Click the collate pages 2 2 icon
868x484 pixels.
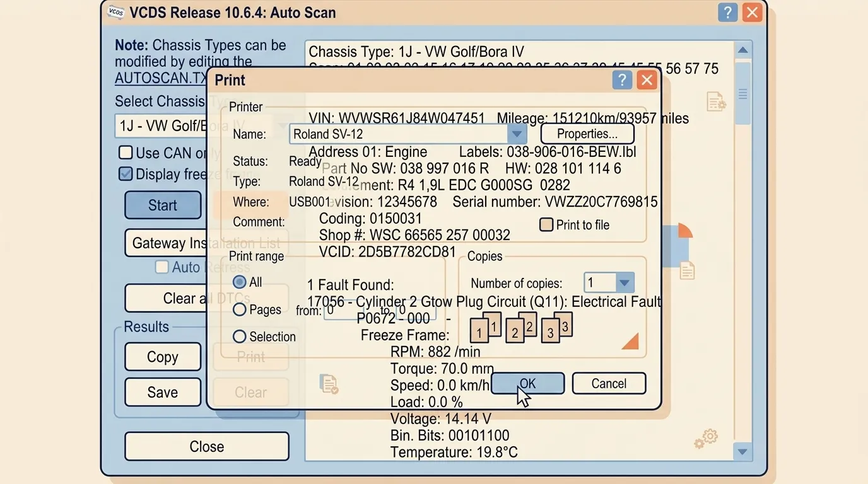click(521, 328)
